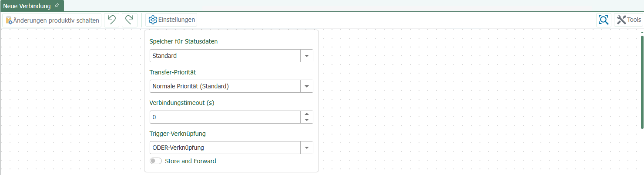
Task: Click the Normale Priorität (Standard) combo field
Action: [225, 86]
